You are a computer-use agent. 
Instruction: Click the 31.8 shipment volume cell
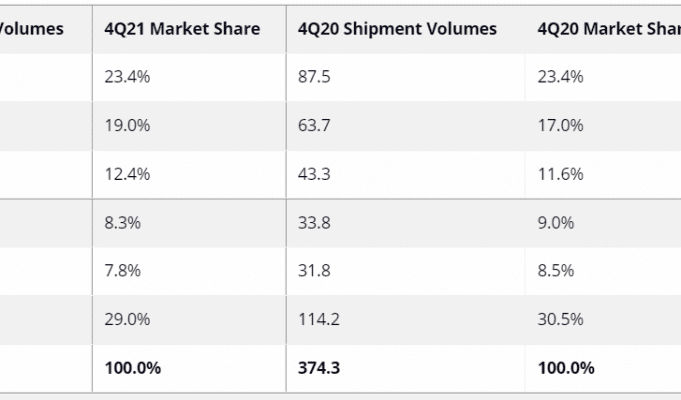[x=315, y=271]
